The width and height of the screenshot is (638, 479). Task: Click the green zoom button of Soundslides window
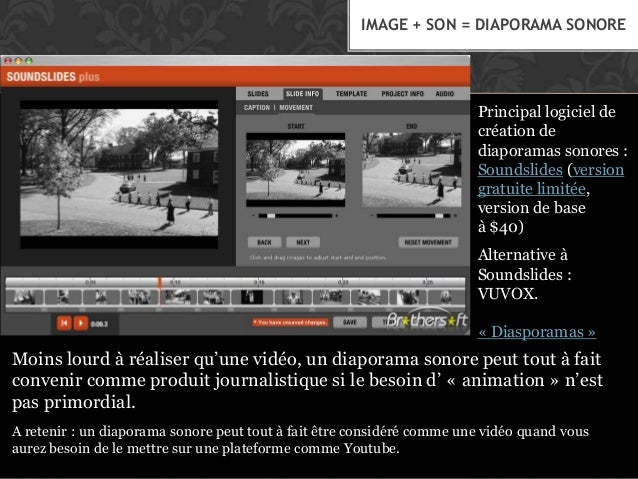(x=28, y=61)
